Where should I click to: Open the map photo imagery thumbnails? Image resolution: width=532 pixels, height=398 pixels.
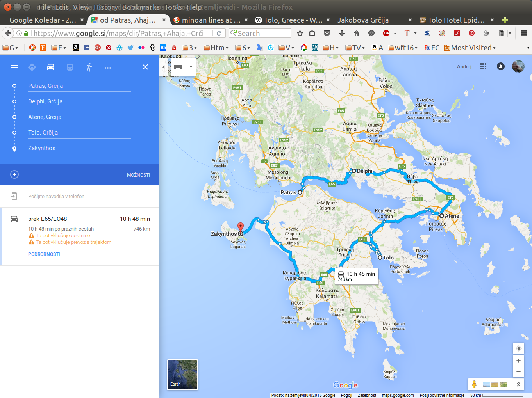[495, 384]
